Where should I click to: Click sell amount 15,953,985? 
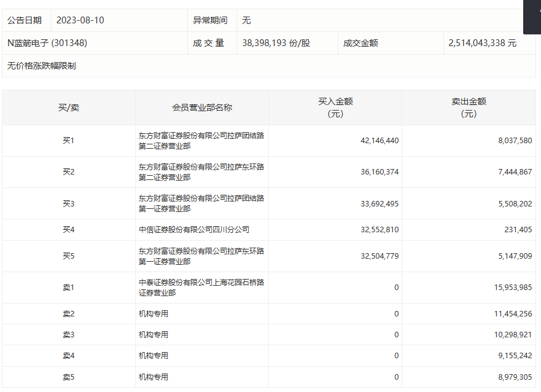(x=513, y=288)
